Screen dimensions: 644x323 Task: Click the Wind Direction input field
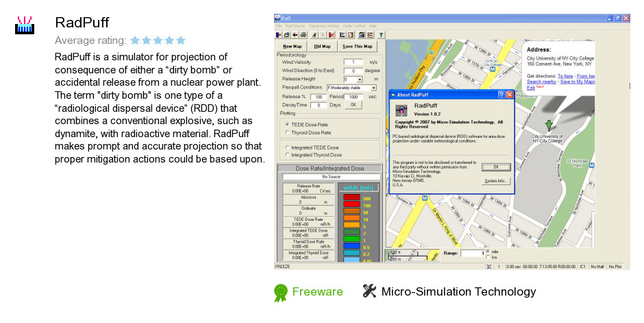354,71
